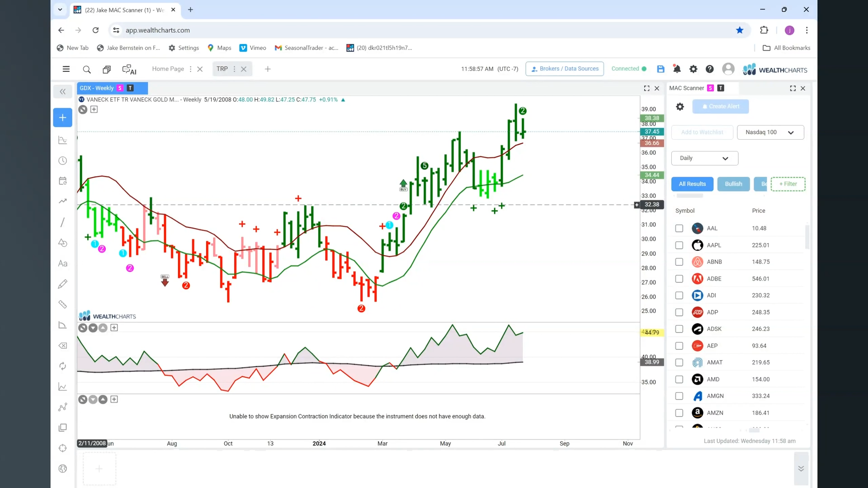Open the hamburger main menu
Screen dimensions: 868x488
pos(66,69)
